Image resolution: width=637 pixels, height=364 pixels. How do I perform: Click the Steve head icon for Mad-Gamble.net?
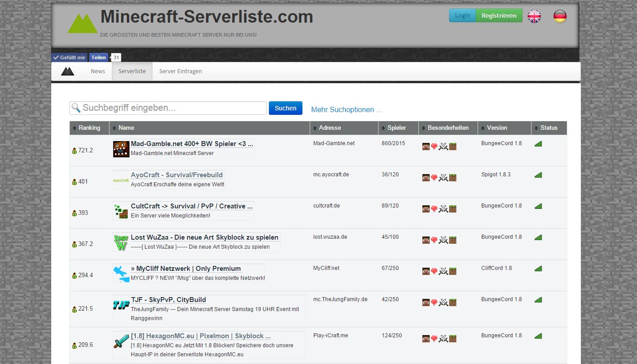click(x=426, y=147)
